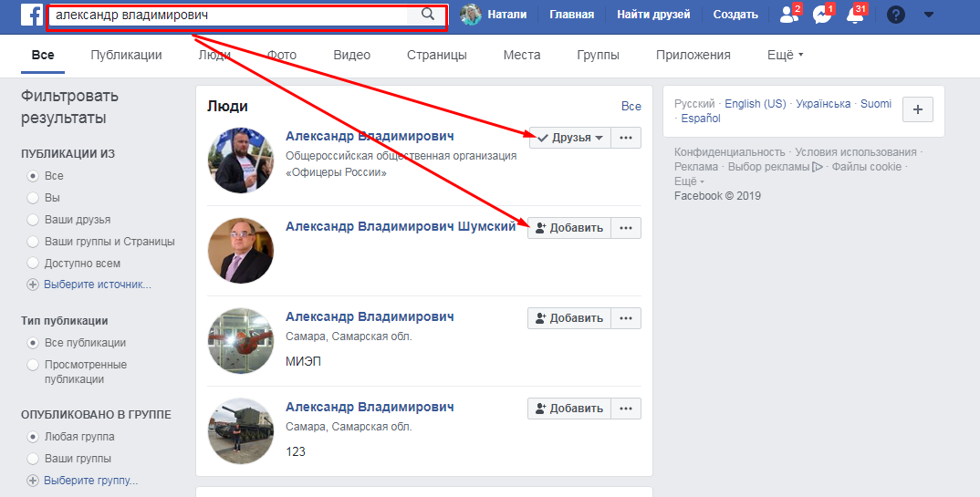This screenshot has width=980, height=497.
Task: Open profile photo of Офицеры России result
Action: tap(241, 160)
